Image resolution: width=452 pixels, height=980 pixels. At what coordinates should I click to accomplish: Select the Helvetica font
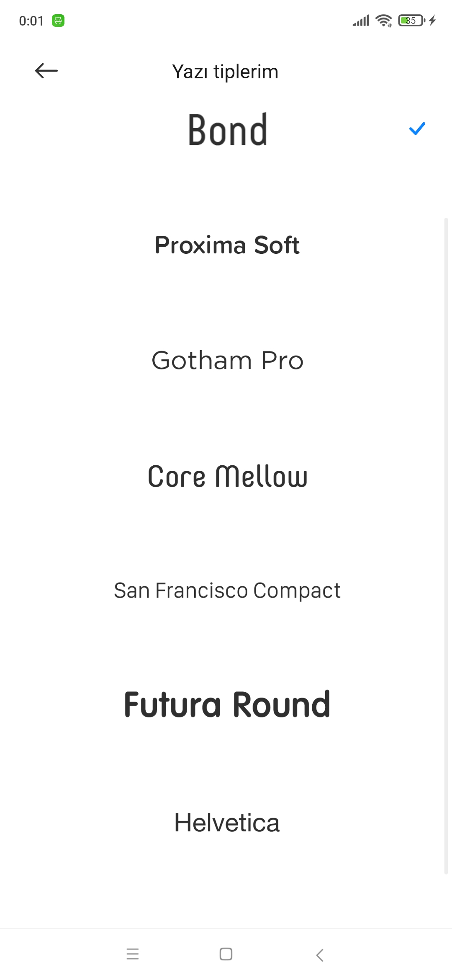(227, 822)
